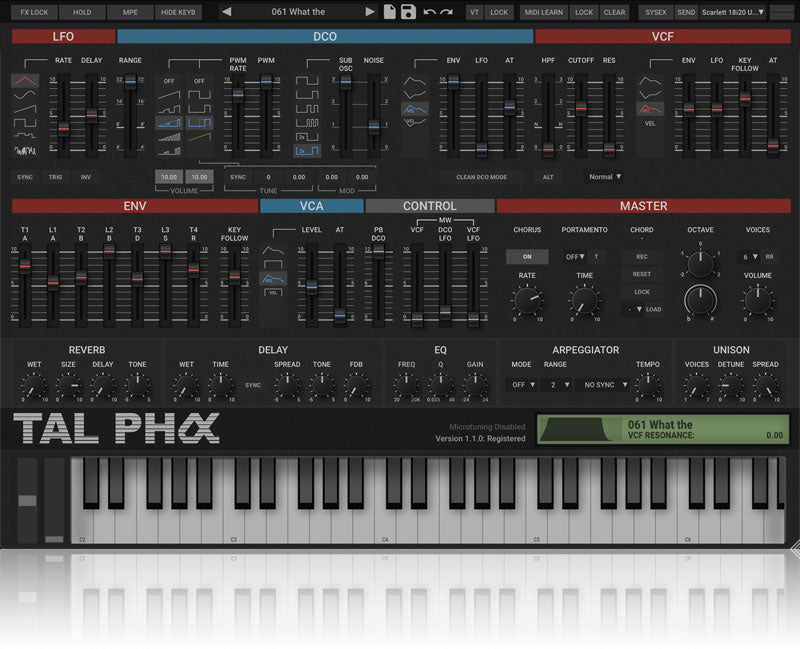Click the VCA section header

click(x=311, y=206)
